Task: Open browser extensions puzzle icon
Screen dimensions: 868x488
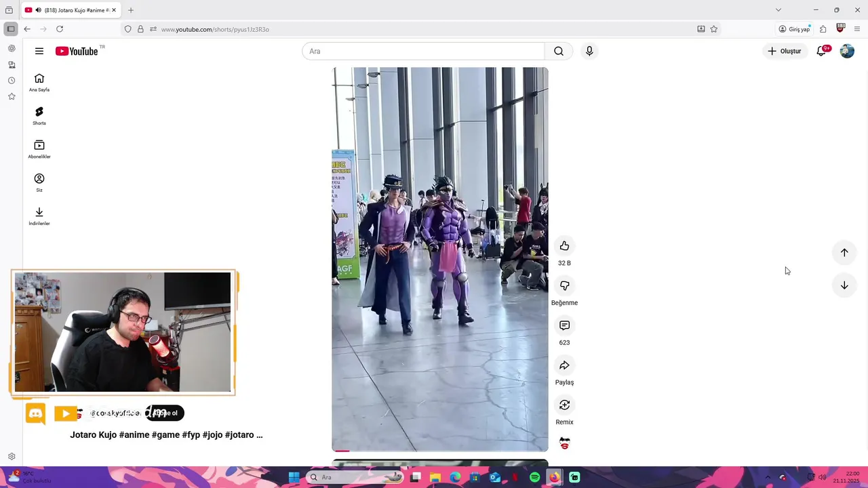Action: (x=823, y=29)
